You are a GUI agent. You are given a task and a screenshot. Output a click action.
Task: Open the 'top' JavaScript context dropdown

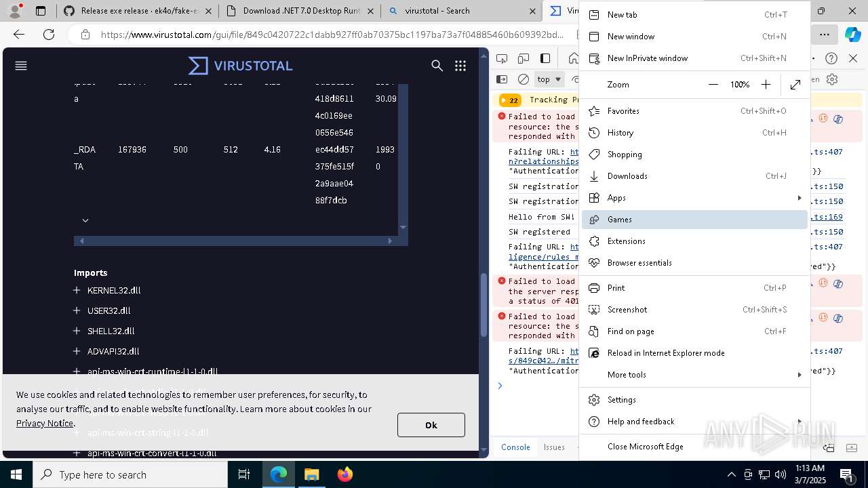[549, 79]
